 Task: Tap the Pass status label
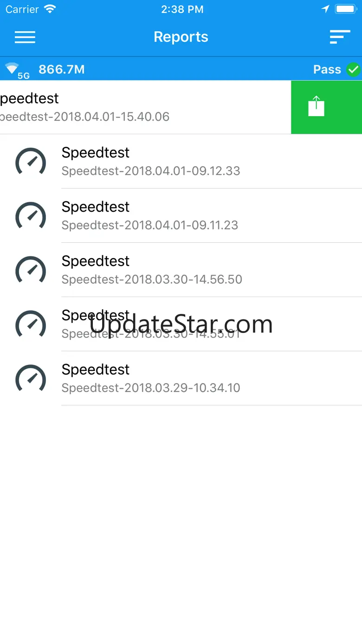(327, 70)
